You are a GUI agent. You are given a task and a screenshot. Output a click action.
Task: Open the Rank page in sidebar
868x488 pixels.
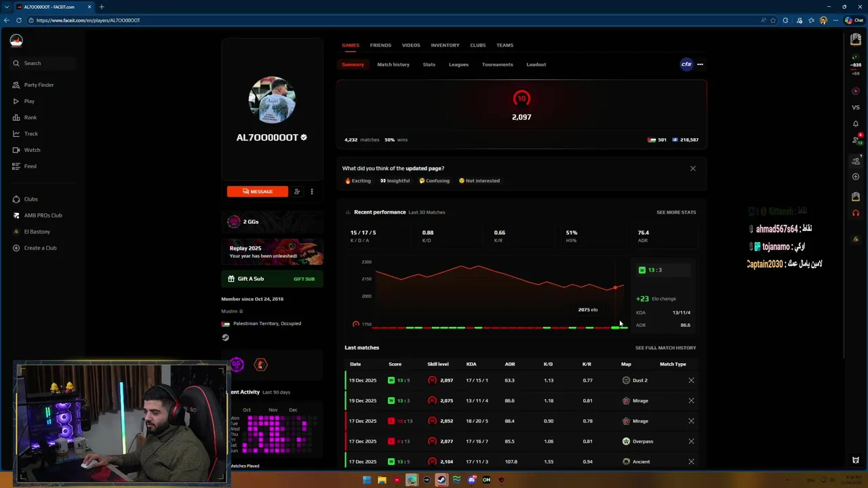24,117
